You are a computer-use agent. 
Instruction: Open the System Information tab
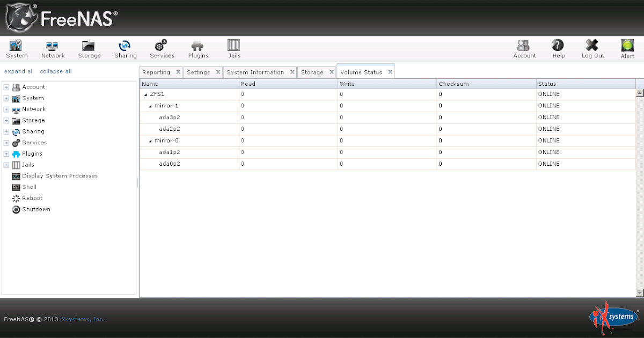(x=256, y=71)
